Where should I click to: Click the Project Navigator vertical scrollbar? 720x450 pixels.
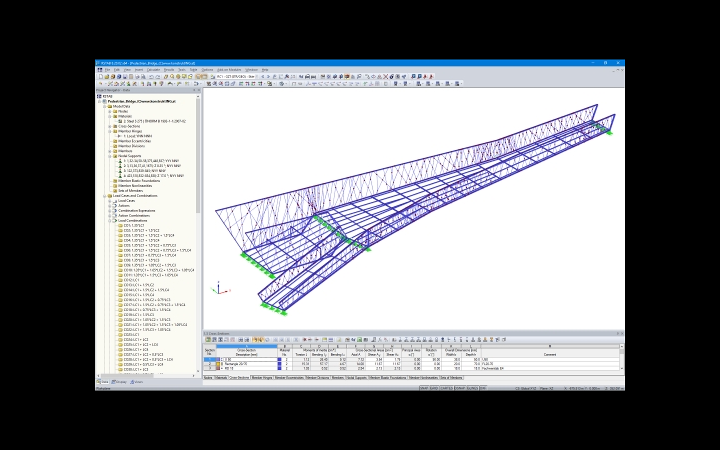[198, 153]
